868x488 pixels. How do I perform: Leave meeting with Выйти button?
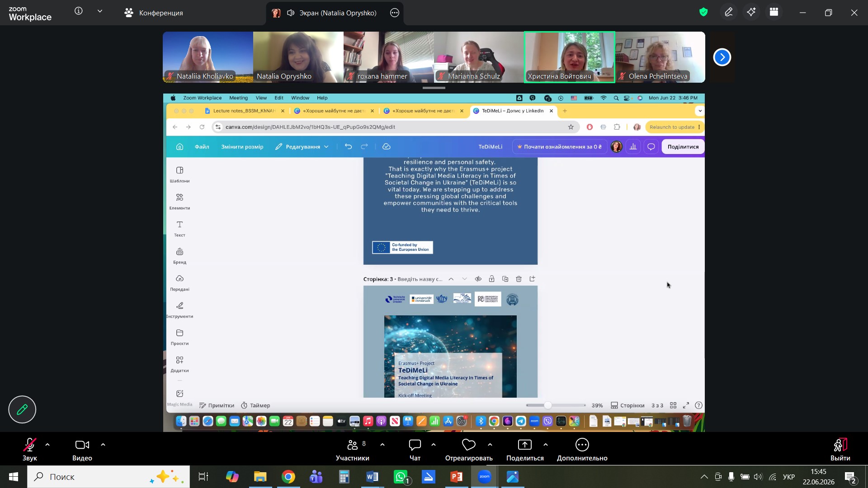pyautogui.click(x=840, y=450)
